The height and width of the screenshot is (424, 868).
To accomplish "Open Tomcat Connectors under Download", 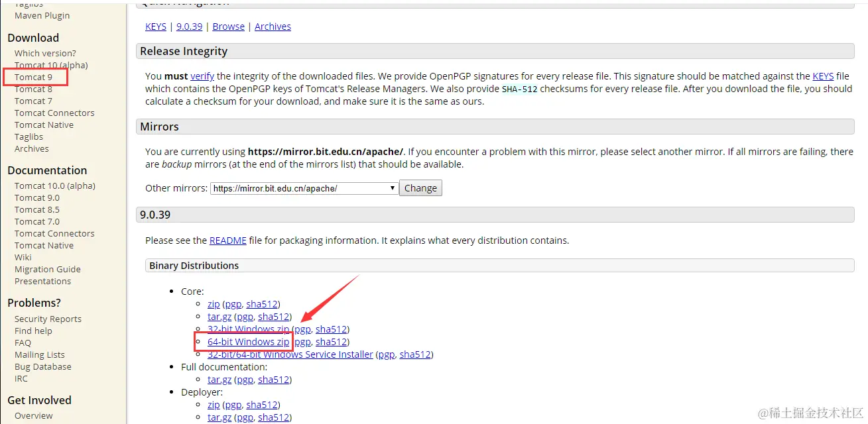I will point(54,113).
